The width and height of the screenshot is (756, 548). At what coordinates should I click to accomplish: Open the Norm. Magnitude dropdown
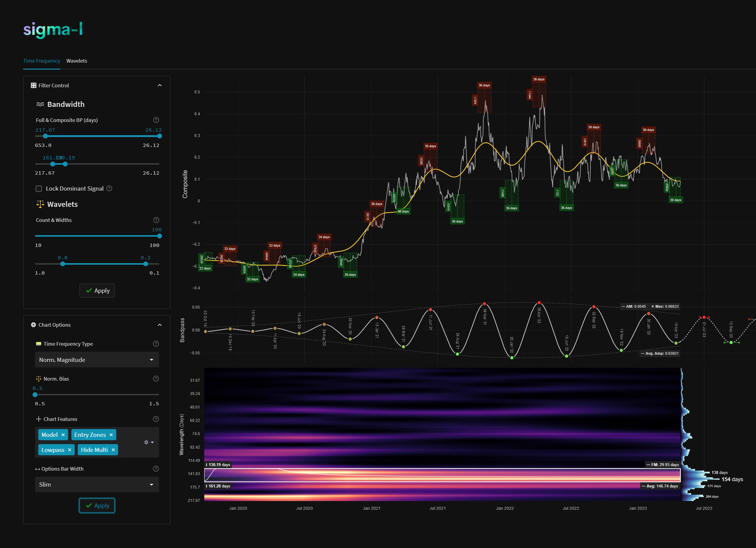(x=97, y=360)
